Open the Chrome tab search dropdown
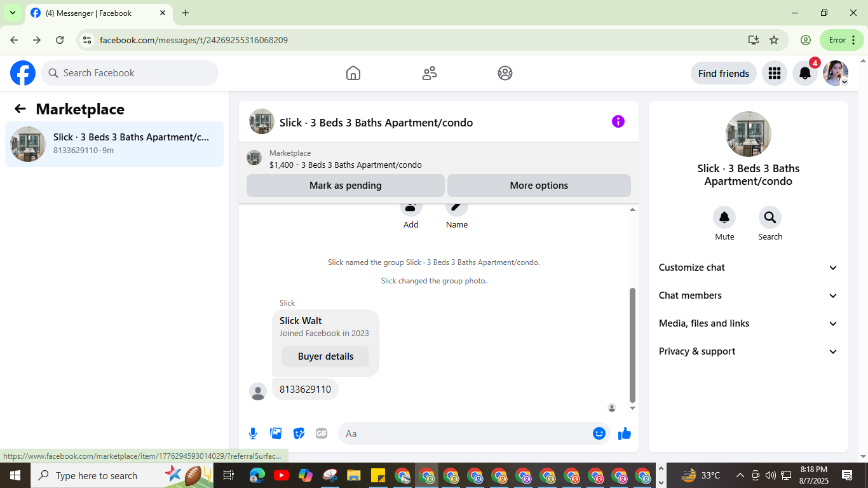 click(12, 13)
